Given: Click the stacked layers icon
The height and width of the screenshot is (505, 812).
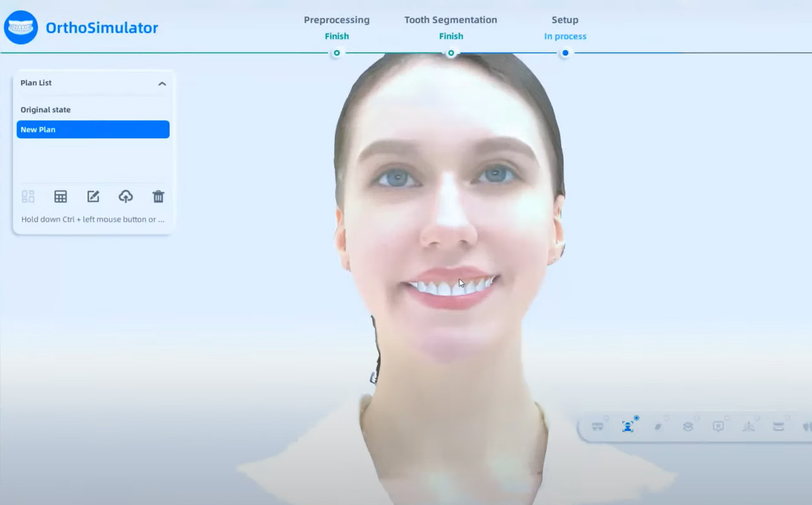Looking at the screenshot, I should coord(688,426).
